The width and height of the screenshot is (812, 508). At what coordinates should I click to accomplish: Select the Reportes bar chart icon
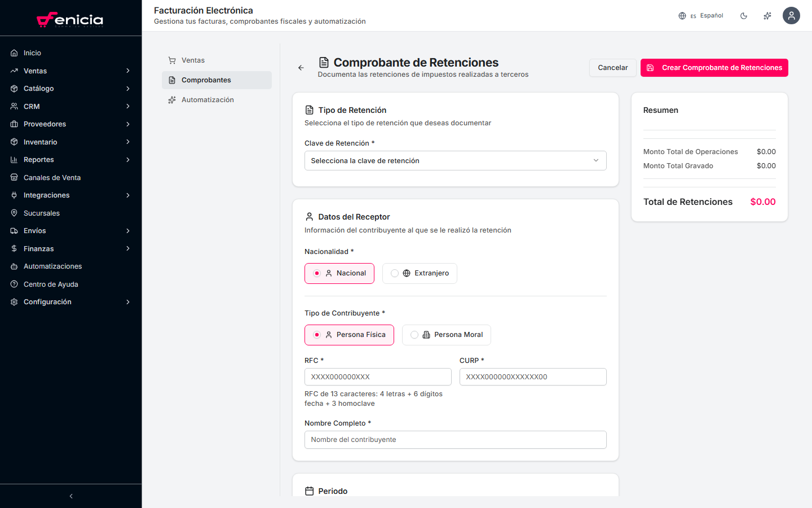[12, 159]
